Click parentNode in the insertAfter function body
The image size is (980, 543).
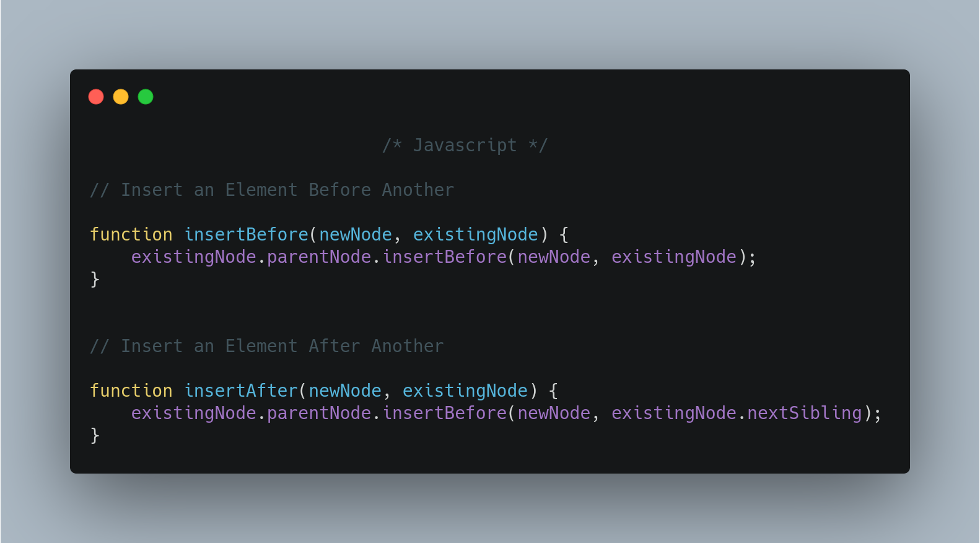(319, 413)
